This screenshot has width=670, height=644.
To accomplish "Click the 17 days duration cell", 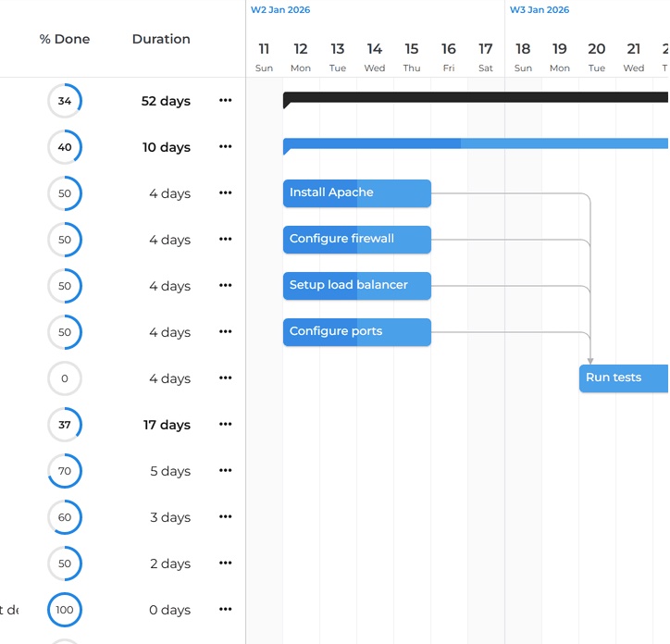I will tap(167, 425).
